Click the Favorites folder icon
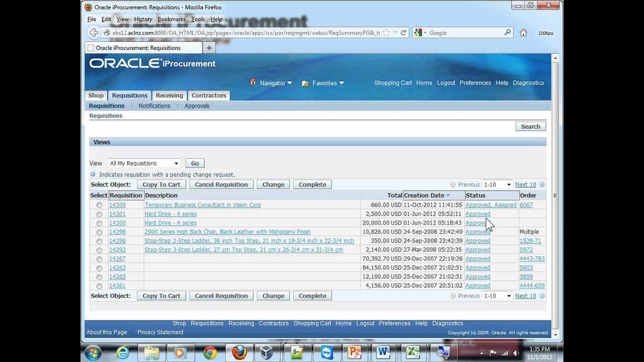The image size is (644, 362). [305, 83]
